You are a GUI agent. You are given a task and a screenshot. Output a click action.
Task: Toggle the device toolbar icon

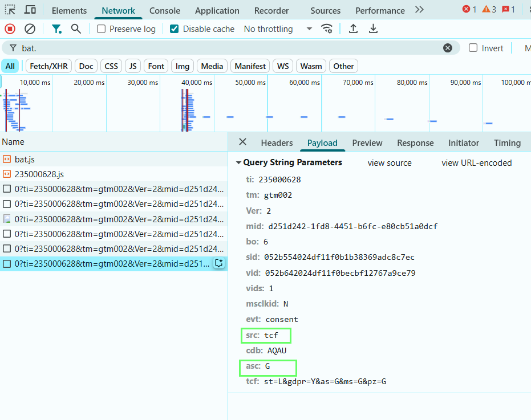30,10
